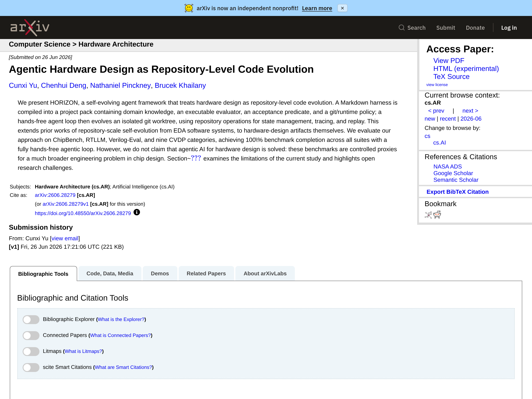Open What is the Explorer? link
The width and height of the screenshot is (532, 399).
(x=121, y=319)
